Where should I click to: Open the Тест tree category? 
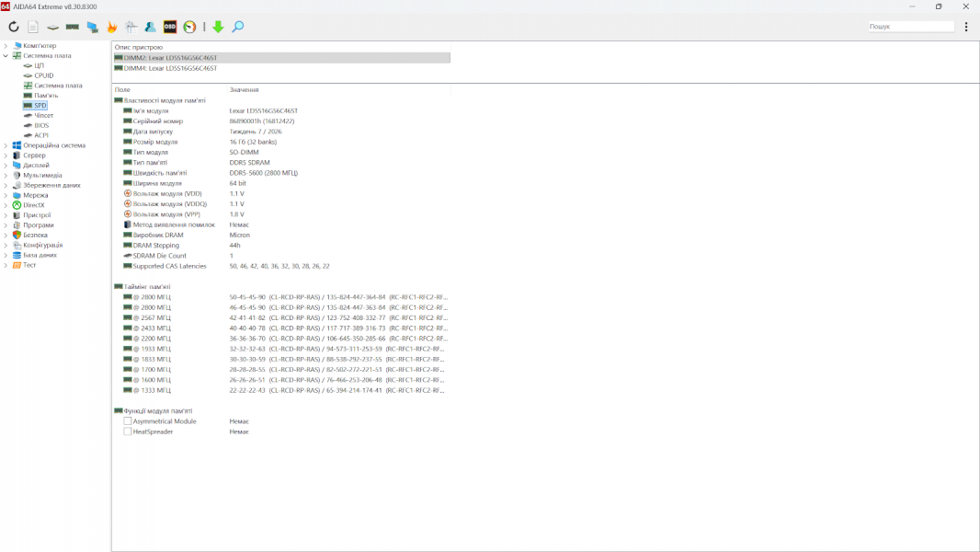29,265
